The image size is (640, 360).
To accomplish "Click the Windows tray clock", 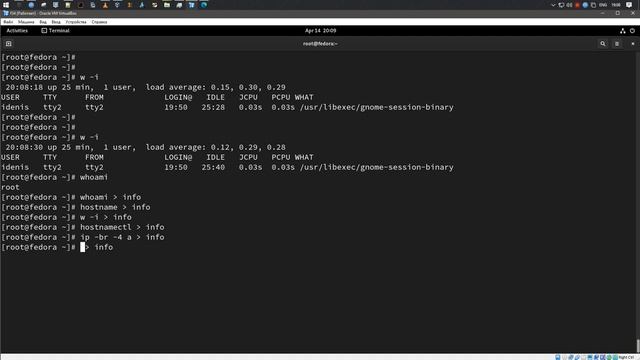I will pos(616,5).
